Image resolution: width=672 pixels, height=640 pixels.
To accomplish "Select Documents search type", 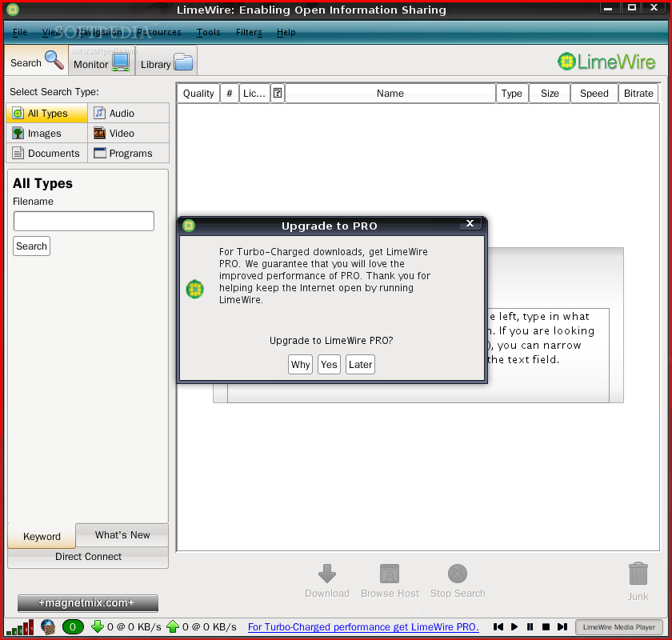I will (x=46, y=153).
